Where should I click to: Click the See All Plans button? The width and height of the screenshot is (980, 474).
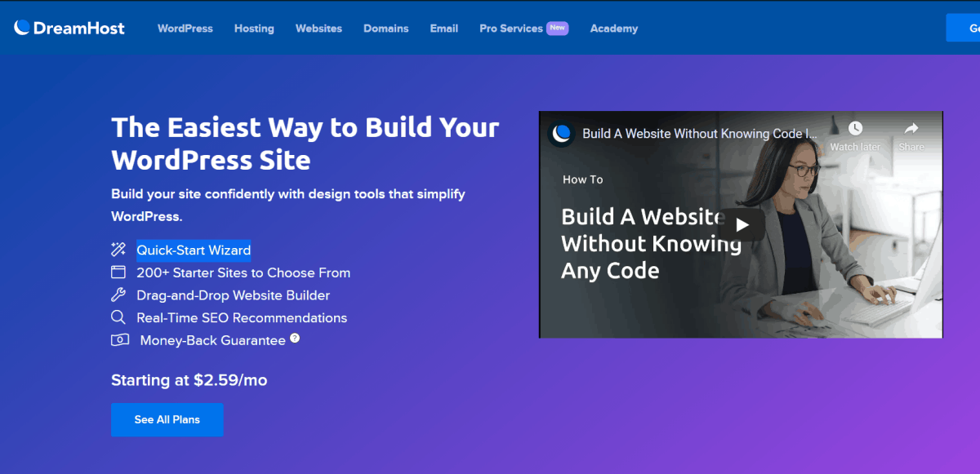(x=167, y=419)
